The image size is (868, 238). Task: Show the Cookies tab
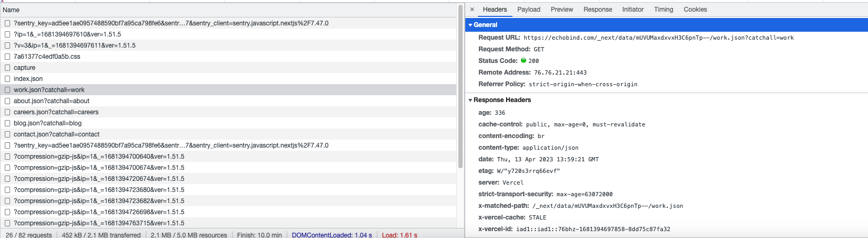695,10
